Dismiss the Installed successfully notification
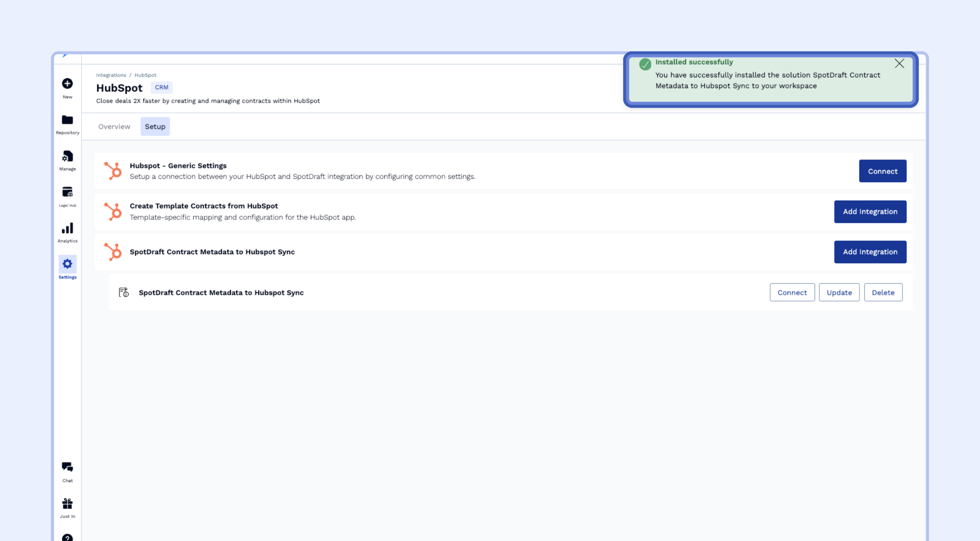Image resolution: width=980 pixels, height=541 pixels. 899,64
